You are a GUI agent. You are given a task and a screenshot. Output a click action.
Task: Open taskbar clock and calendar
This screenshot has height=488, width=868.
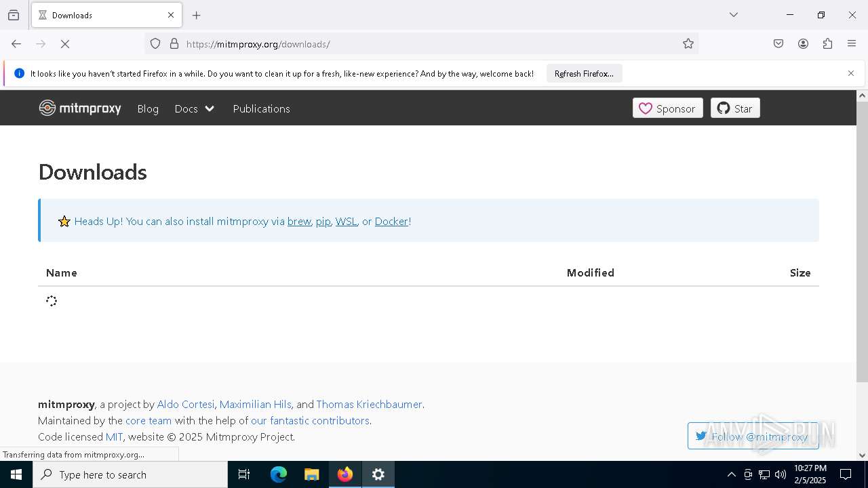point(810,474)
